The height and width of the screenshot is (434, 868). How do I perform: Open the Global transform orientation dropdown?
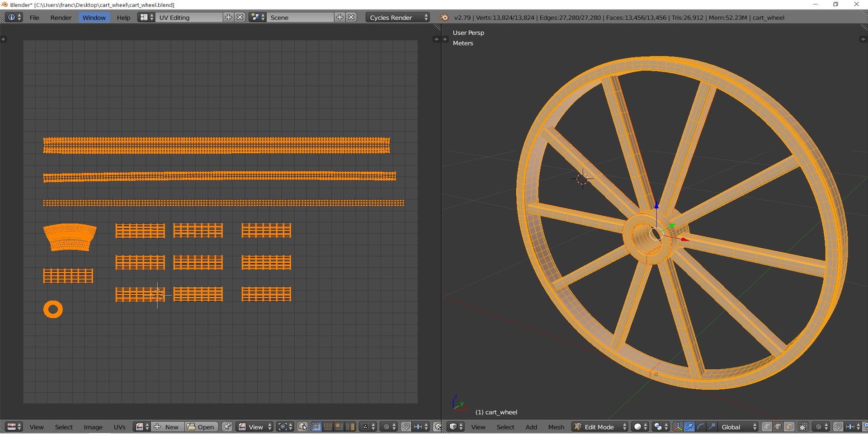click(x=738, y=427)
